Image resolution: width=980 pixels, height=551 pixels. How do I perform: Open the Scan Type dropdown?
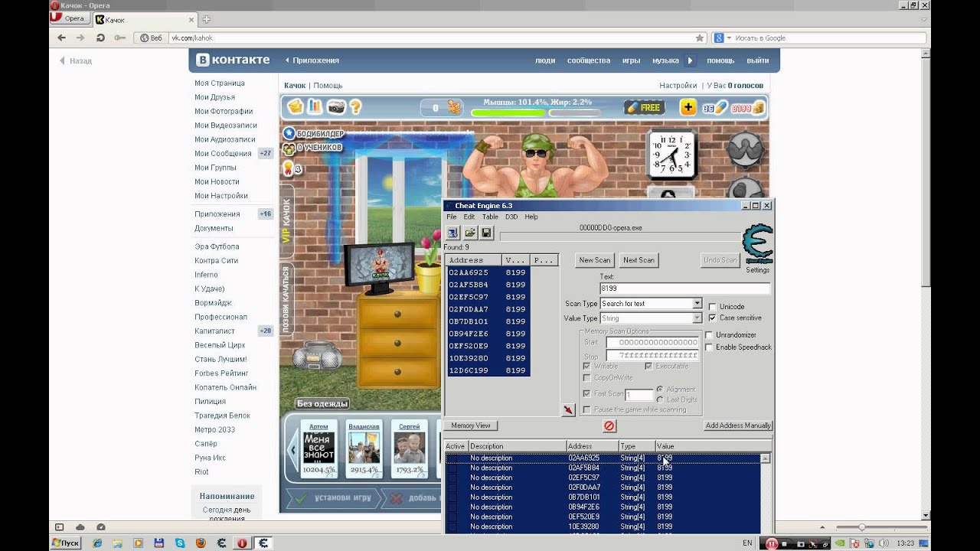tap(697, 304)
